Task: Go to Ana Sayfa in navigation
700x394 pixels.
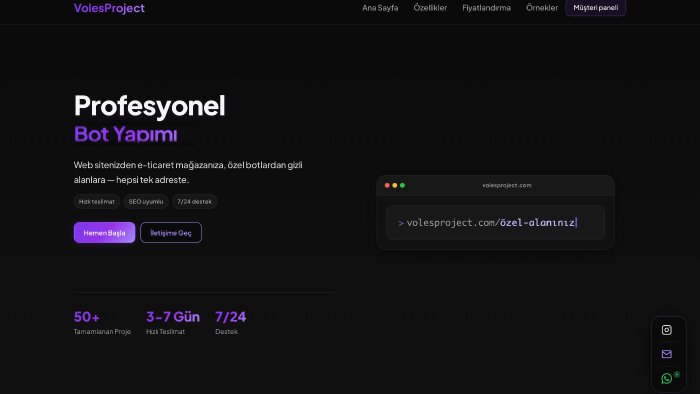Action: [x=380, y=8]
